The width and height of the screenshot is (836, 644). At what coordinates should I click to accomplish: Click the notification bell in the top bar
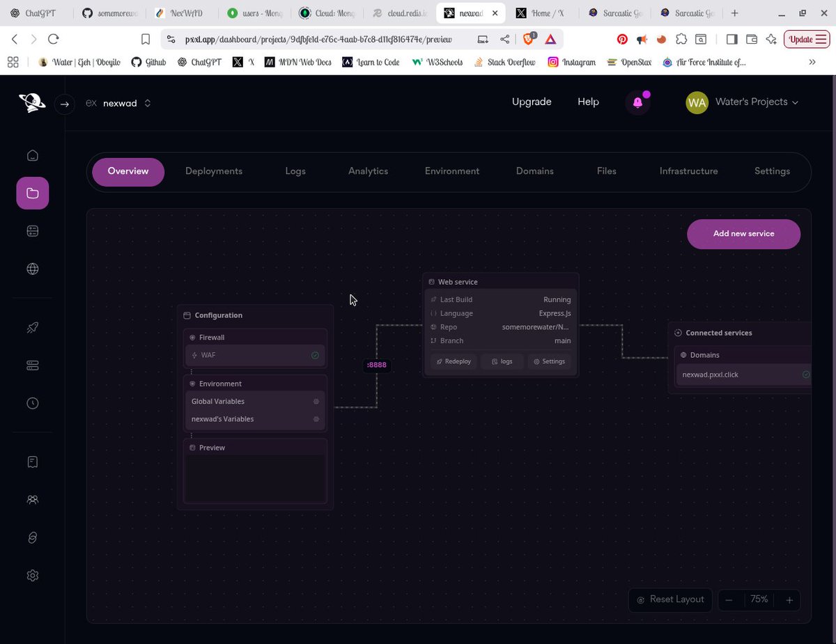coord(637,102)
